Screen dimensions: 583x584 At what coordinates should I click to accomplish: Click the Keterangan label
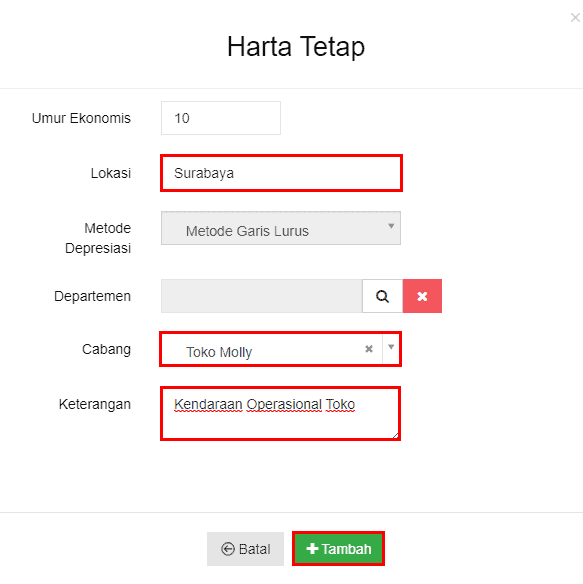click(95, 404)
